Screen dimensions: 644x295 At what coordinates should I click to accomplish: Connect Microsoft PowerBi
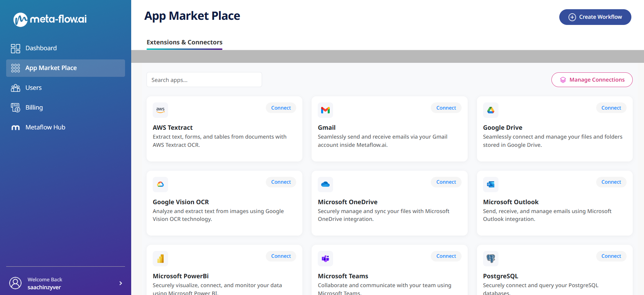tap(281, 256)
